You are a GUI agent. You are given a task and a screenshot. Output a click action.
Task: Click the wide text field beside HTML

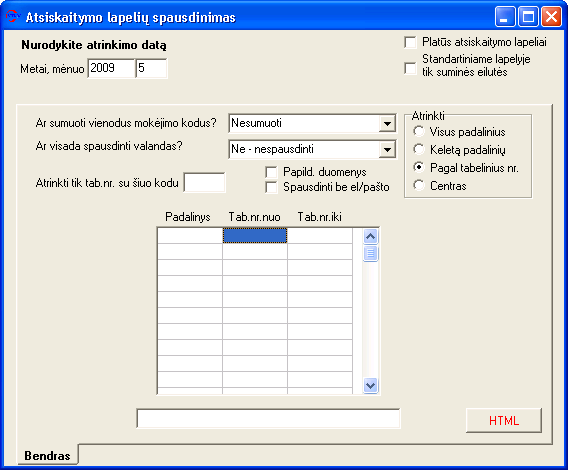click(x=268, y=419)
